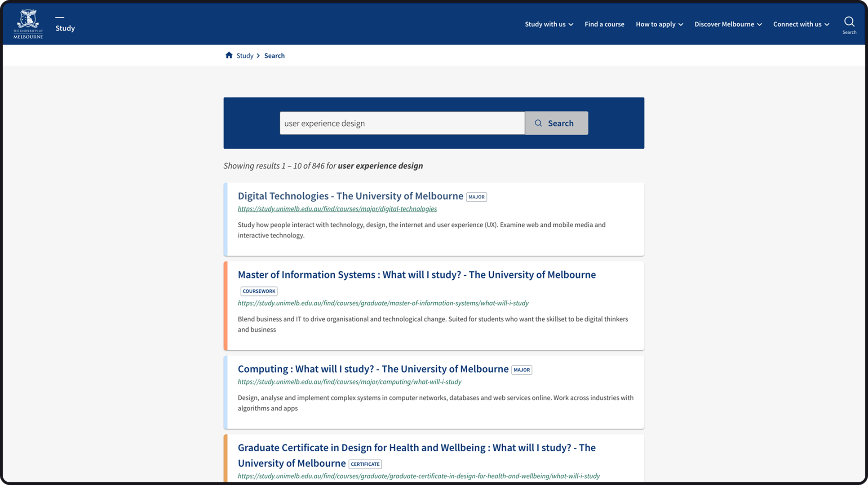Expand the How to apply menu

pos(660,24)
